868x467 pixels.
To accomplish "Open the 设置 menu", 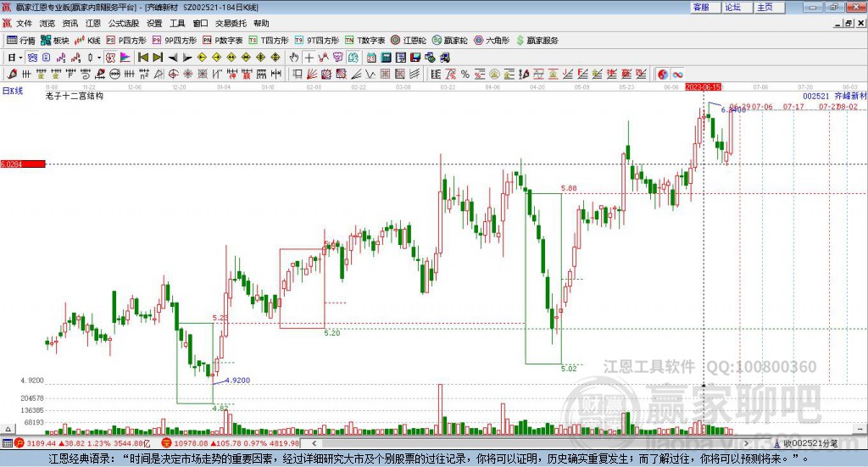I will [154, 23].
